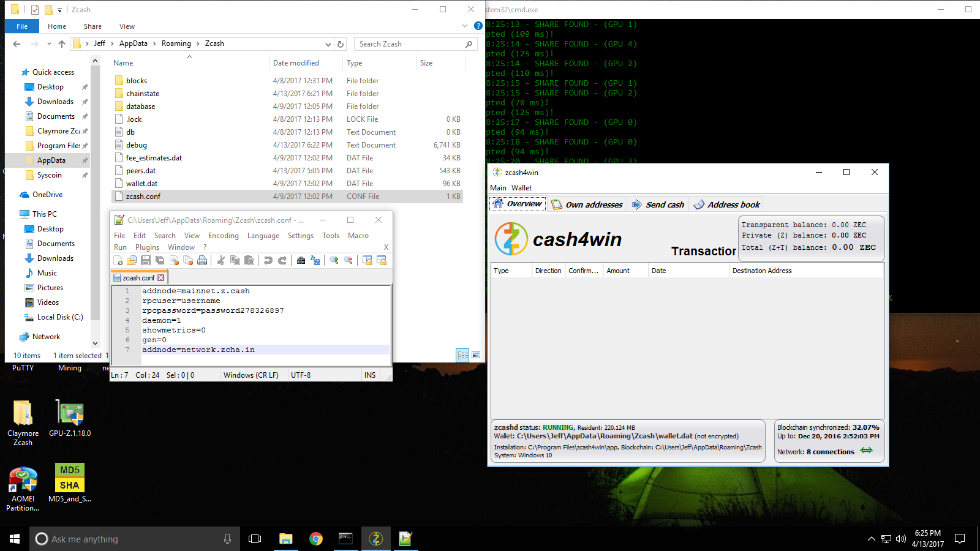The image size is (980, 551).
Task: Switch to the Send cash tab
Action: click(658, 204)
